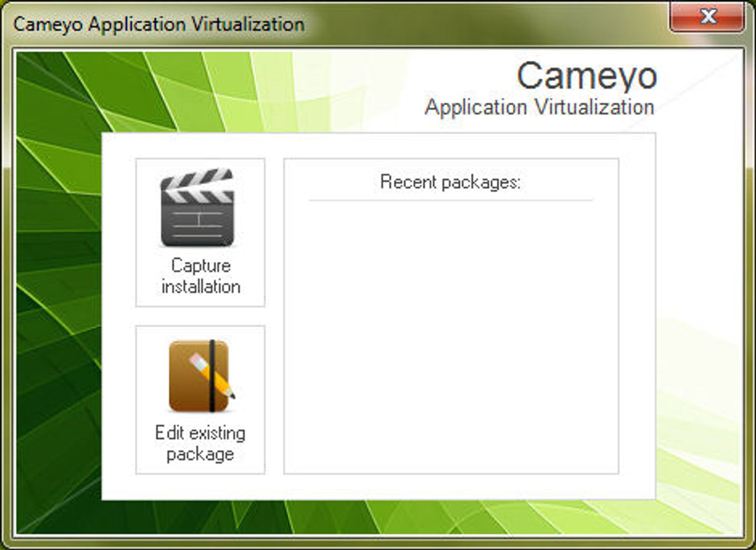Click the 'Cameyo Application Virtualization' title bar text
Image resolution: width=756 pixels, height=550 pixels.
tap(159, 25)
